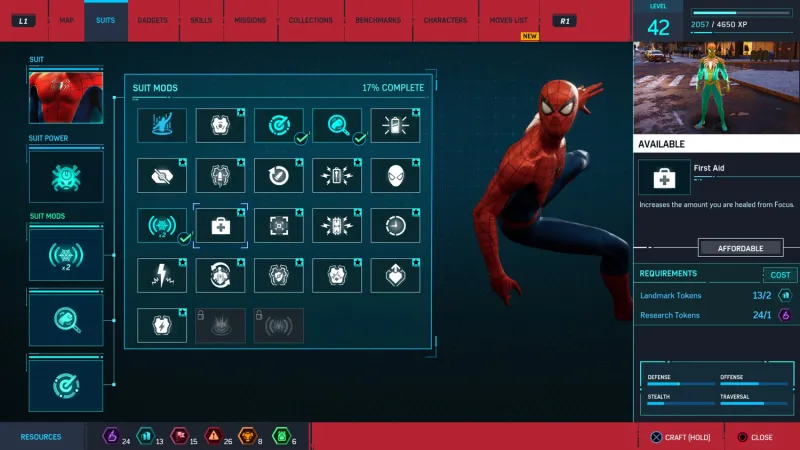
Task: Toggle the checked magnifying glass mod in grid
Action: click(337, 126)
